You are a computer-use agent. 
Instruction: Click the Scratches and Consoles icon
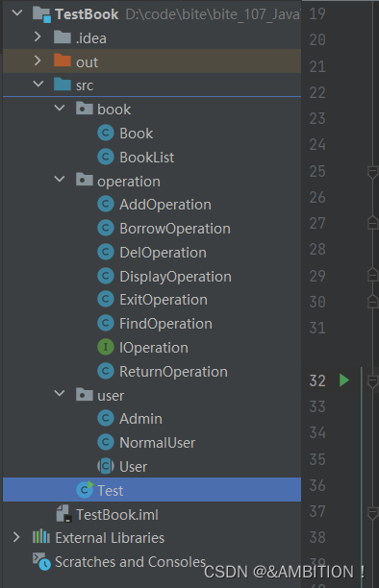[x=41, y=561]
